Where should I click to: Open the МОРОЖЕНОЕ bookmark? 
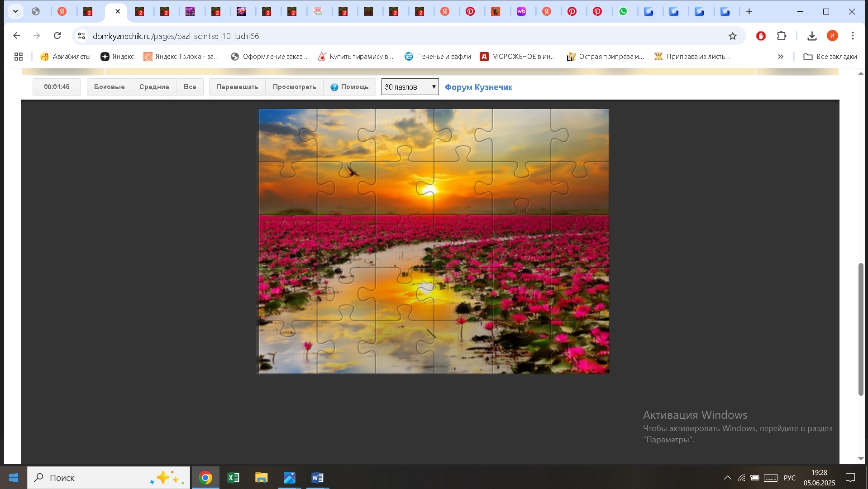point(518,57)
